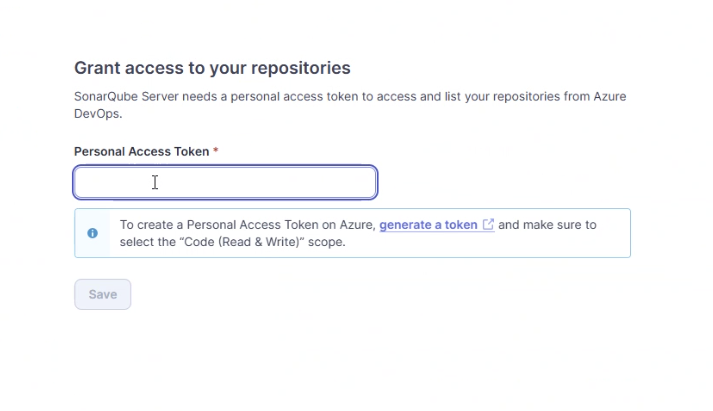This screenshot has height=411, width=713.
Task: Click the blue info circle icon
Action: pos(92,233)
